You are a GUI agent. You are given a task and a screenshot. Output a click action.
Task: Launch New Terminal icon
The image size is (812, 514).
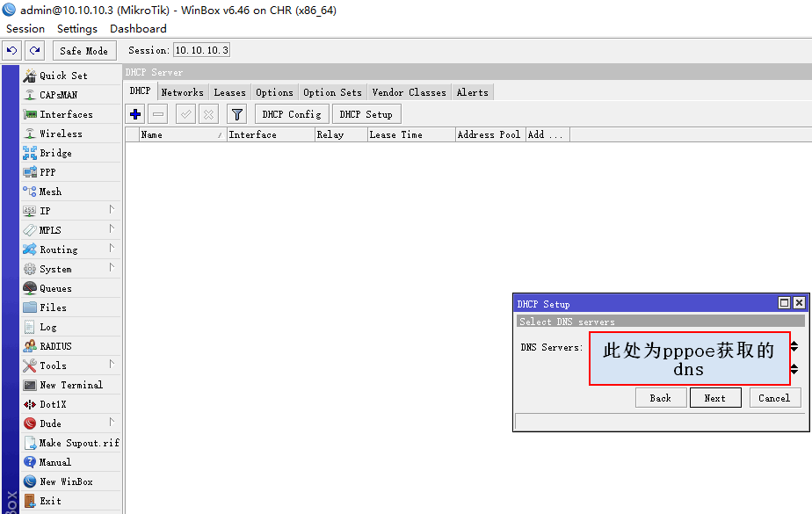point(30,385)
